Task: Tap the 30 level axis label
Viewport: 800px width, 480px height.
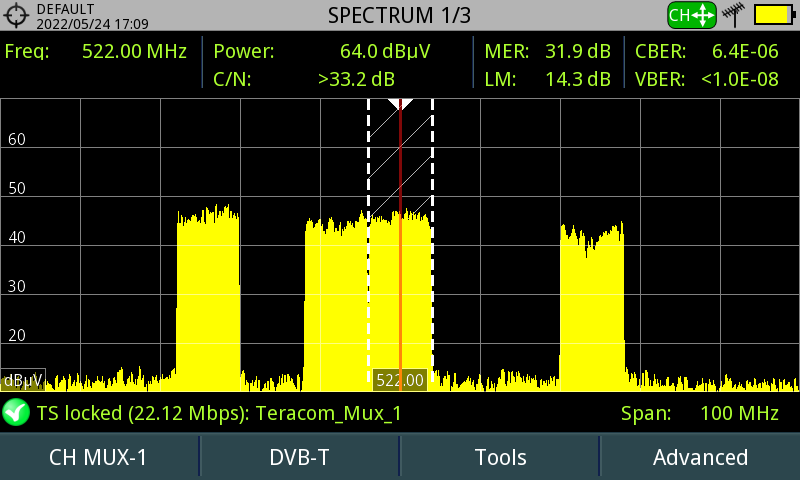Action: 17,286
